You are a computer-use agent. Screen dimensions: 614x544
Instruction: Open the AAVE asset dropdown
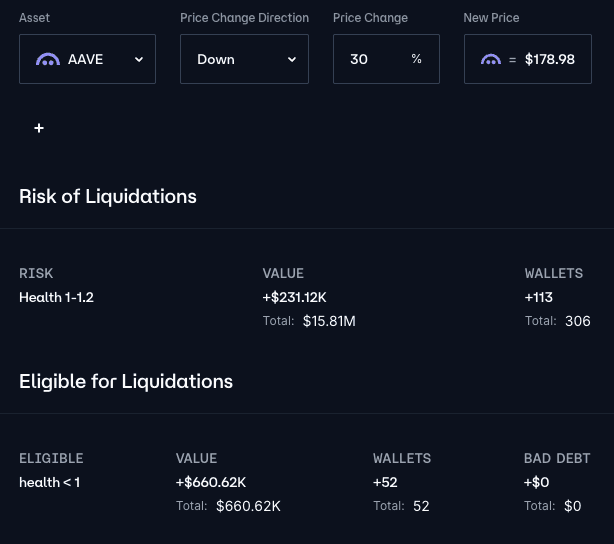[x=87, y=59]
